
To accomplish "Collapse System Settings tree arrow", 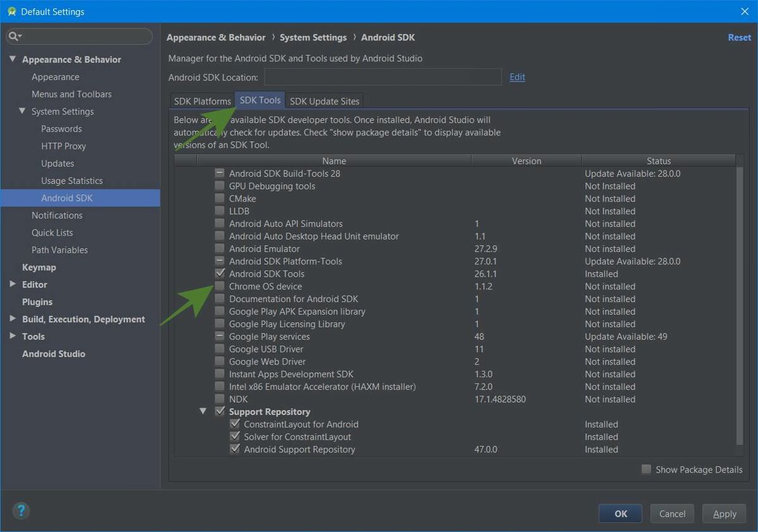I will tap(22, 111).
